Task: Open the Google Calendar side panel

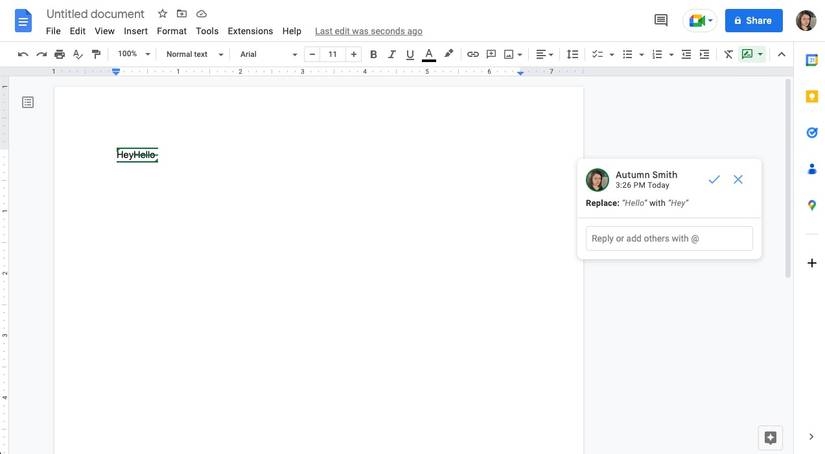Action: click(812, 60)
